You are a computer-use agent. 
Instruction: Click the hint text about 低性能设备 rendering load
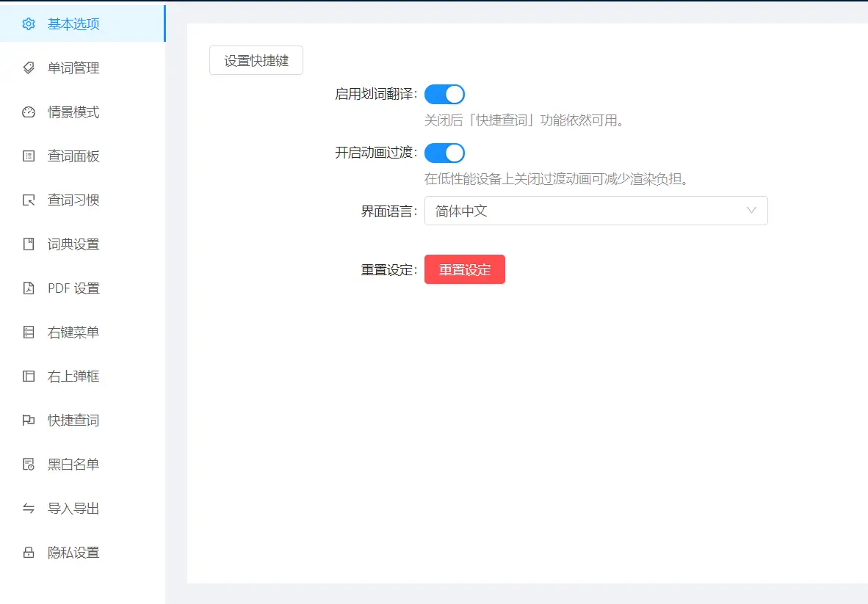click(557, 178)
